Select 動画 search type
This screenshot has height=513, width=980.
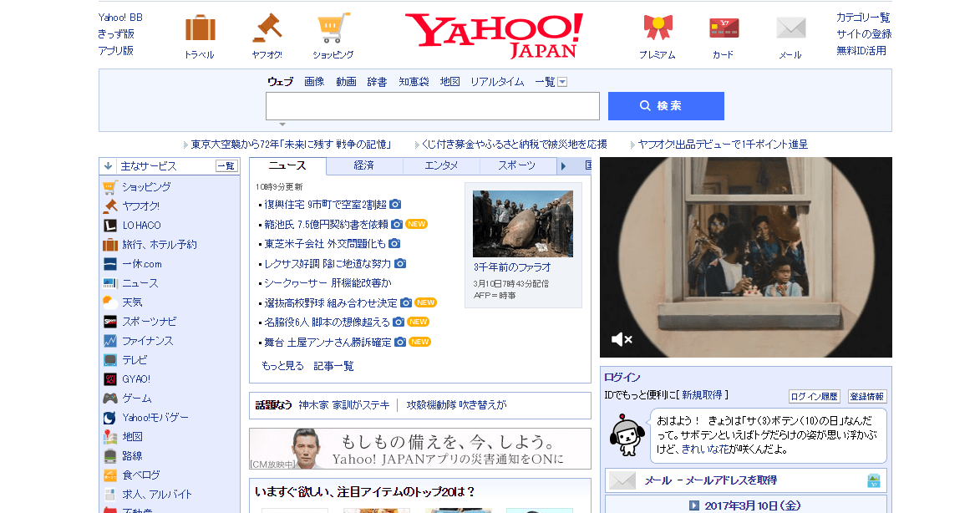tap(346, 82)
